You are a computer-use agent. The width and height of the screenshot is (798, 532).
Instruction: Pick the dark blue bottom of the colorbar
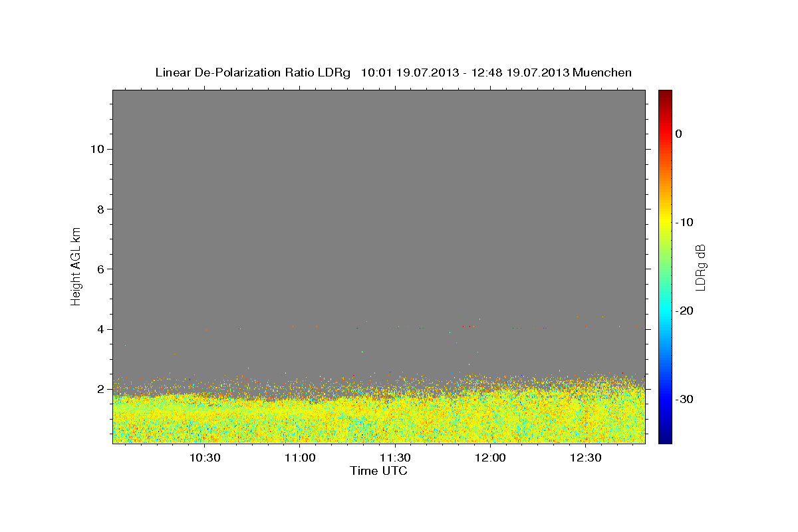point(665,439)
